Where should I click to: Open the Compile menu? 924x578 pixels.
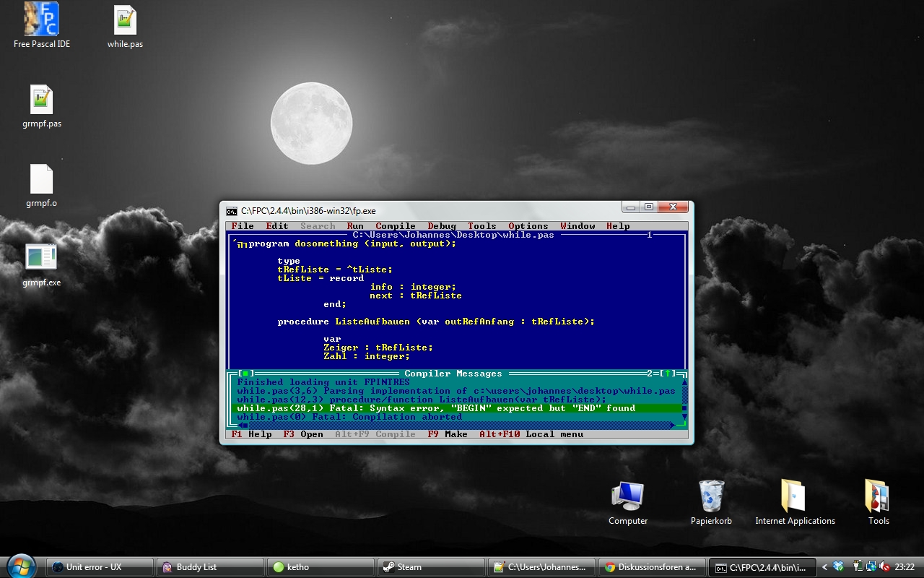395,226
